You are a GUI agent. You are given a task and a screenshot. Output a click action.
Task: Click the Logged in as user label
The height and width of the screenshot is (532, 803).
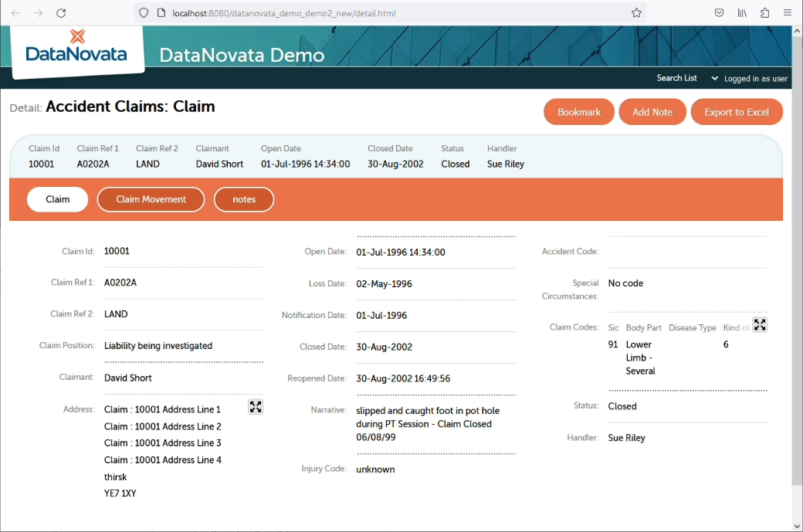pos(754,78)
